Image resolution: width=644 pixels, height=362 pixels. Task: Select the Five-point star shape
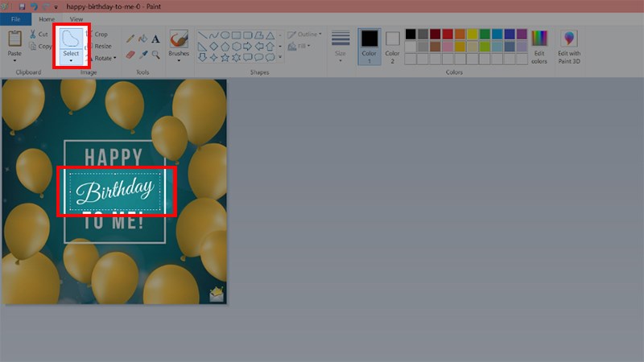point(225,57)
